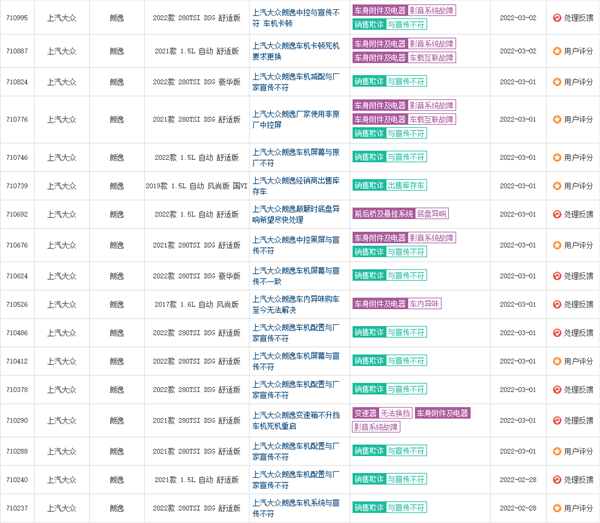This screenshot has height=523, width=600.
Task: Select date 2022-02-28 in row 710240
Action: pyautogui.click(x=518, y=480)
